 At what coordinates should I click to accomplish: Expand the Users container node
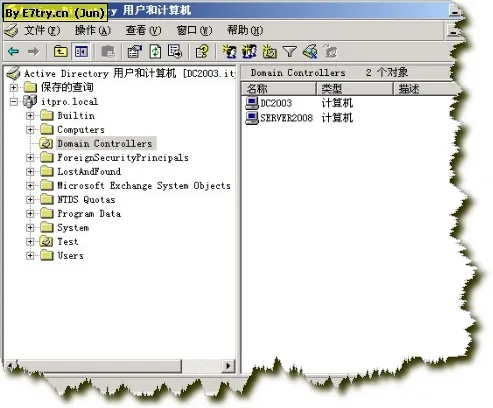[30, 256]
